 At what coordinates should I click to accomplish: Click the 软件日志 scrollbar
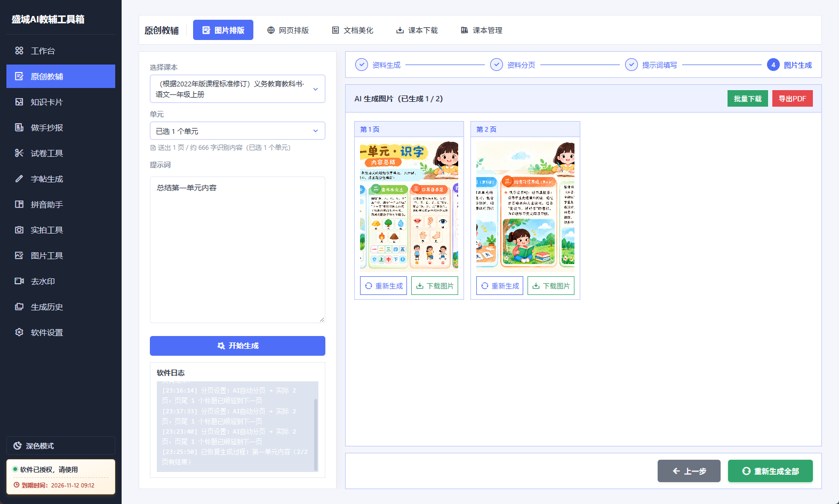[x=316, y=434]
